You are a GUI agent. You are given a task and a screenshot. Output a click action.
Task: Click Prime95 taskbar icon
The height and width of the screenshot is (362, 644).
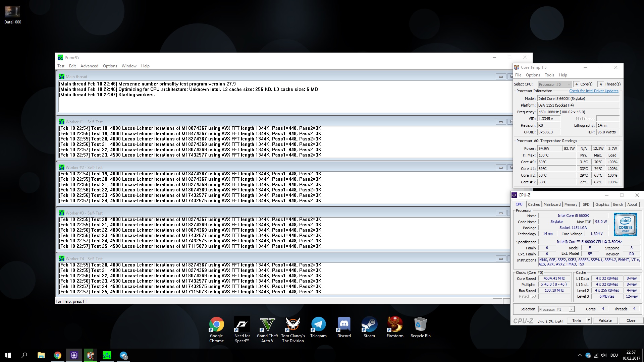(107, 355)
